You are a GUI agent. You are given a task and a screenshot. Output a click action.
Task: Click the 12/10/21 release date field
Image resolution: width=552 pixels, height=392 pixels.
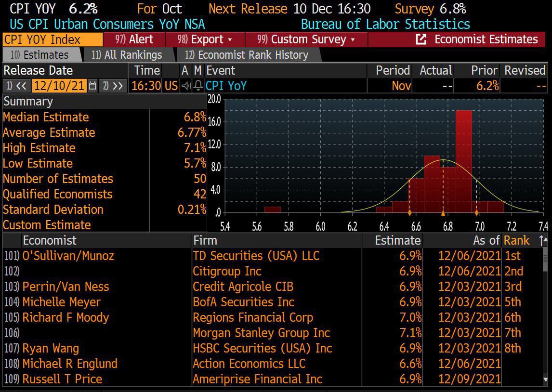click(x=59, y=86)
